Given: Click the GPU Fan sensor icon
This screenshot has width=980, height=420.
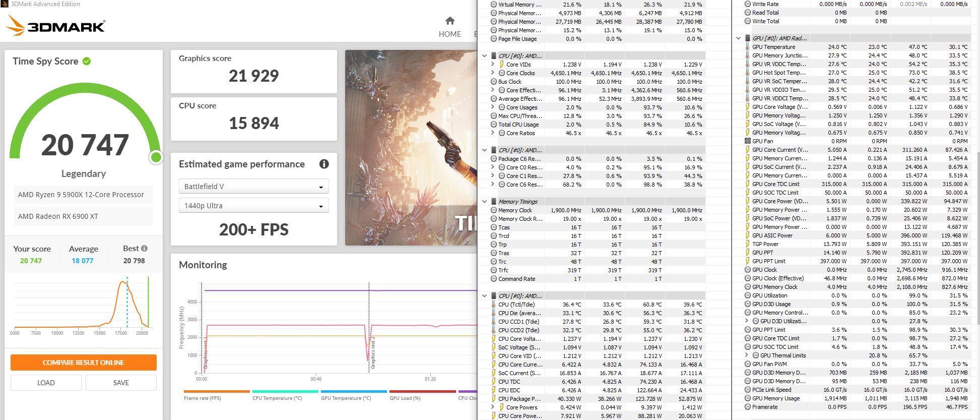Looking at the screenshot, I should (x=747, y=141).
